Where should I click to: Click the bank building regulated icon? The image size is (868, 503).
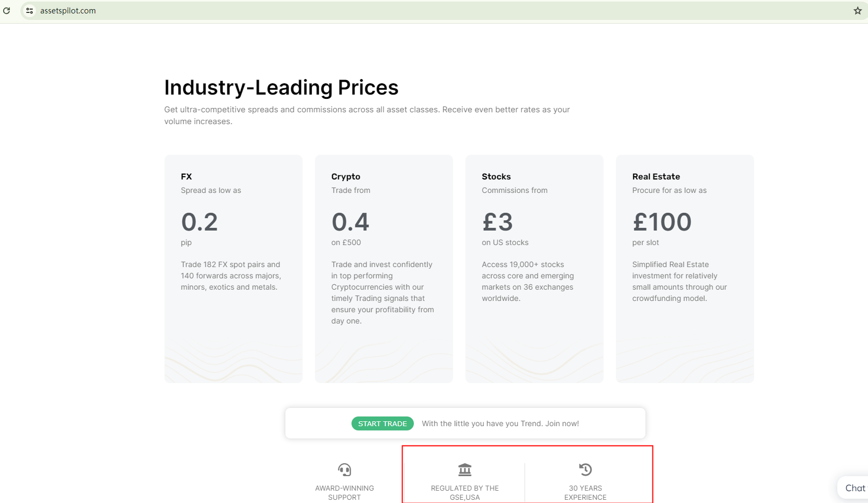click(x=465, y=470)
